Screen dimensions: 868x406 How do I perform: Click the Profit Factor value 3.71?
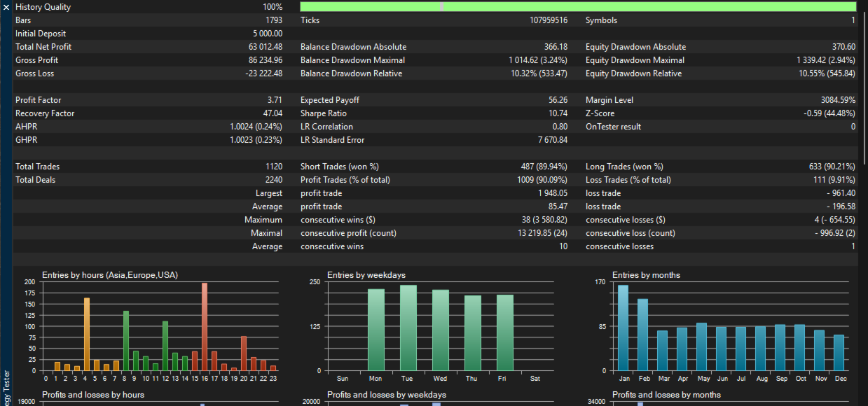(275, 100)
